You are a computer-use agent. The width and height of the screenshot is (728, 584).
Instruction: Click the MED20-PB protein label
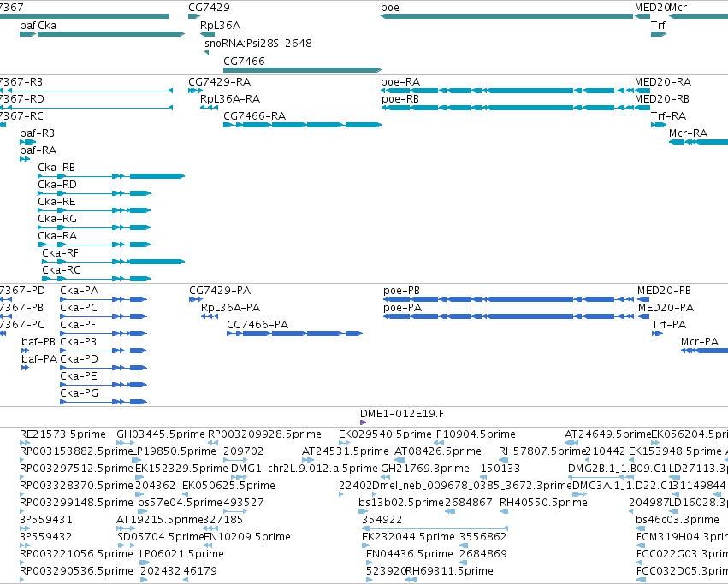(664, 291)
